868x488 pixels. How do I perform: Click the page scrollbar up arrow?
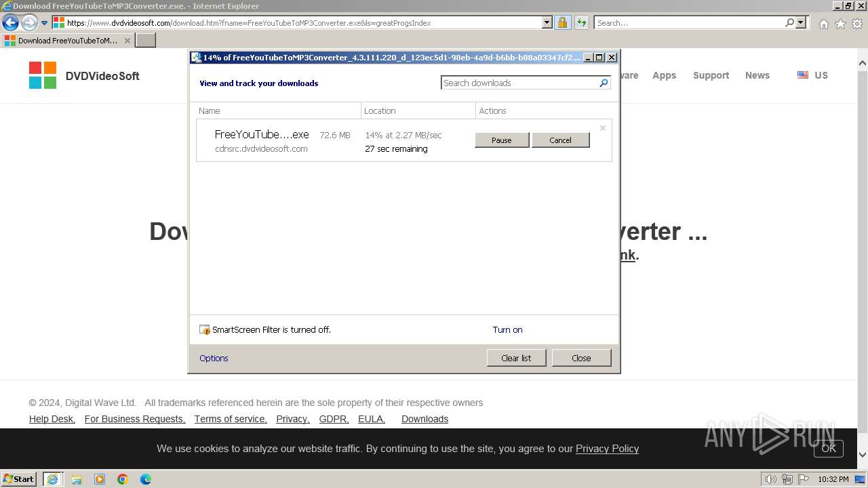click(x=863, y=64)
